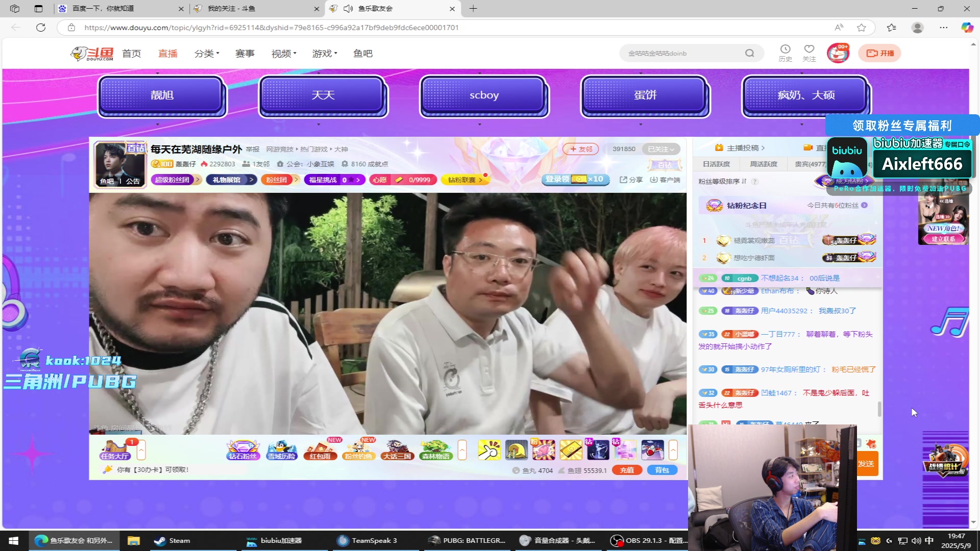The image size is (980, 551).
Task: Toggle tab audio mute speaker icon
Action: 349,9
